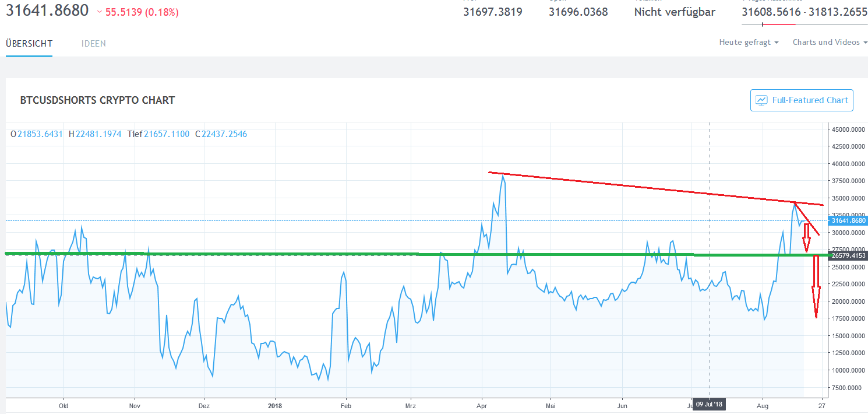Viewport: 868px width, 414px height.
Task: Switch to the IDEEN tab
Action: coord(93,43)
